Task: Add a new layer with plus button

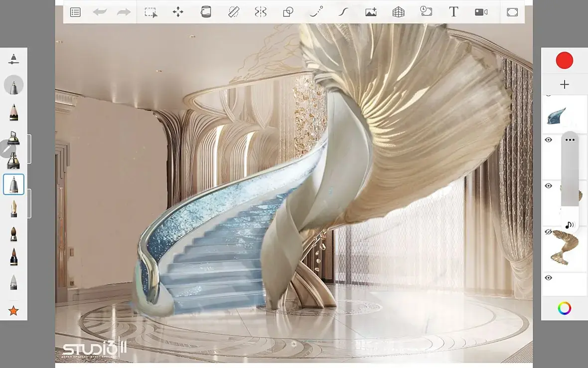Action: point(565,84)
